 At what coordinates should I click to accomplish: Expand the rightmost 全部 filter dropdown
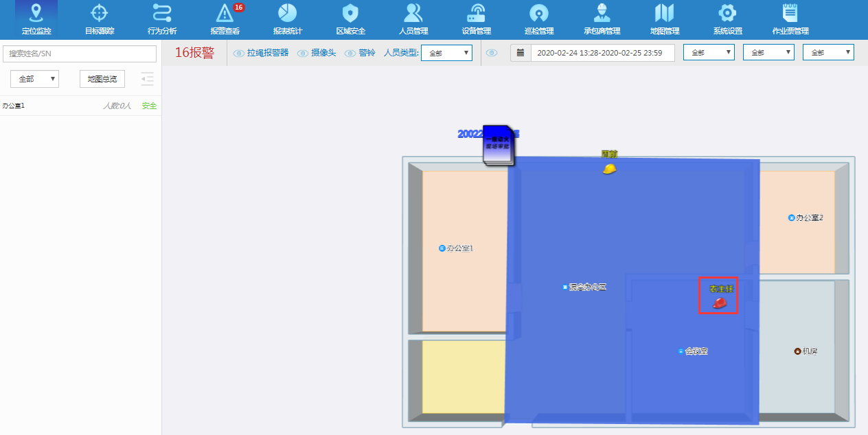click(x=828, y=52)
